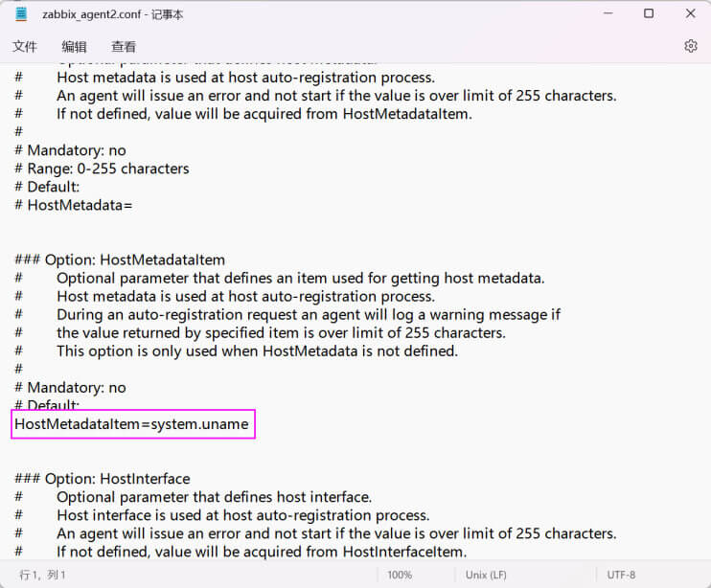This screenshot has width=711, height=588.
Task: Click the '# HostMetadata=' line
Action: click(x=74, y=205)
